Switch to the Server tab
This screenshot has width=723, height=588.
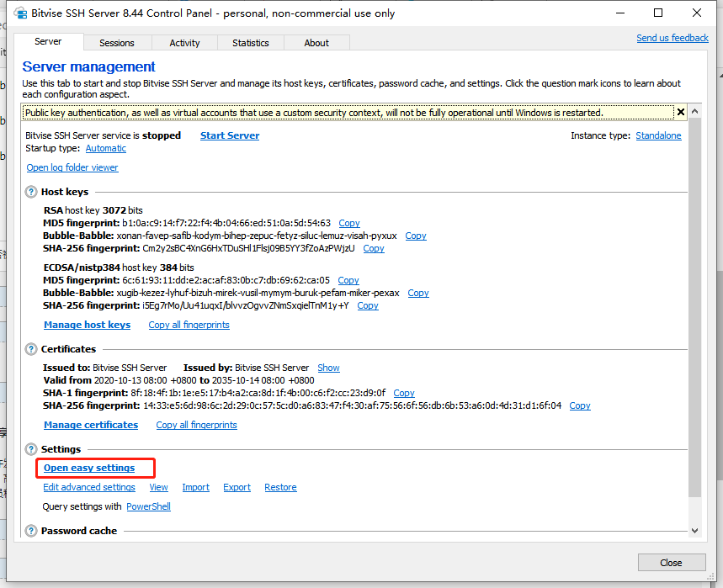(48, 41)
